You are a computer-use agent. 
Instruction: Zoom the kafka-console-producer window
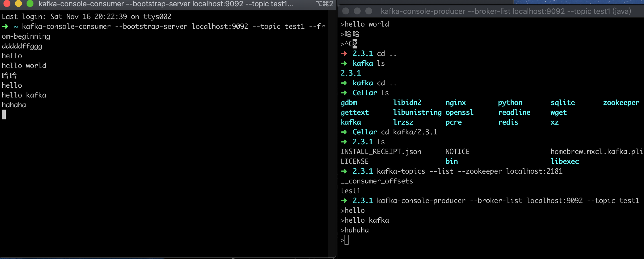(369, 11)
